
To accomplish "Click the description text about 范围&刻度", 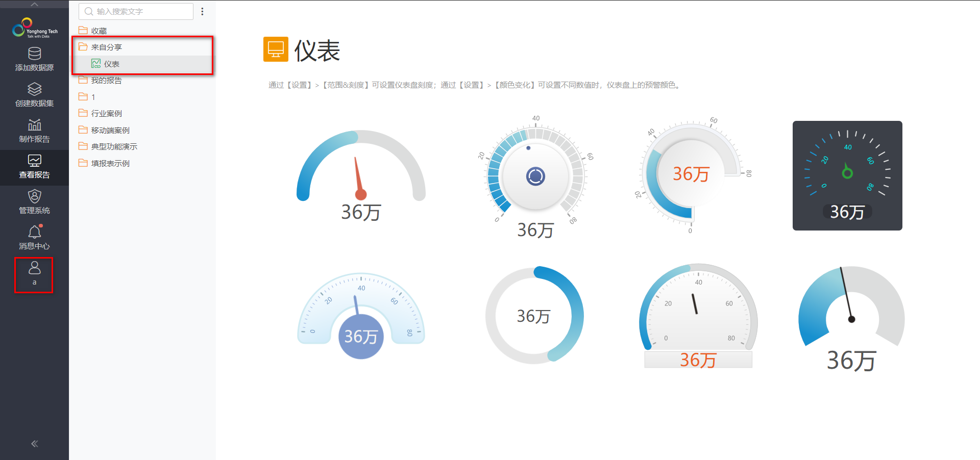I will coord(475,85).
